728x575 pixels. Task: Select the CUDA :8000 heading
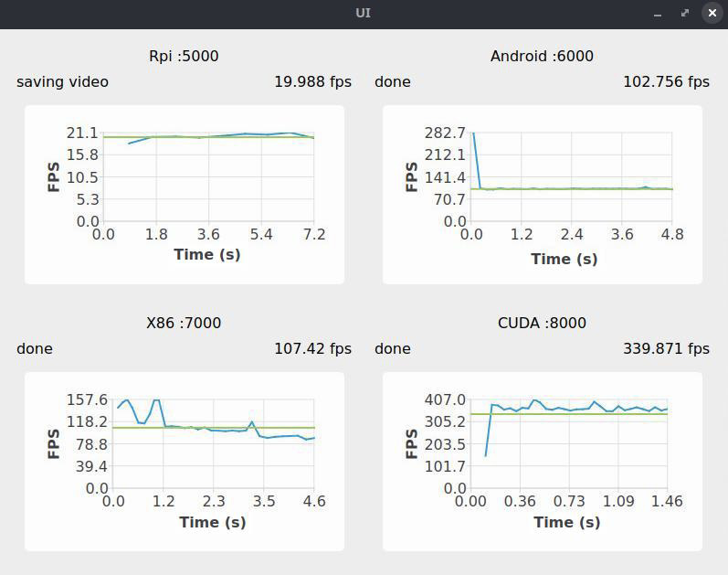pos(542,323)
